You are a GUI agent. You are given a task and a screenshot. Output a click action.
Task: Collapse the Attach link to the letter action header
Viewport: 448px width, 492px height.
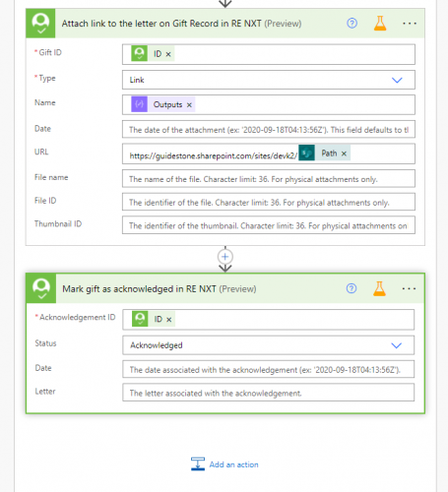[181, 24]
